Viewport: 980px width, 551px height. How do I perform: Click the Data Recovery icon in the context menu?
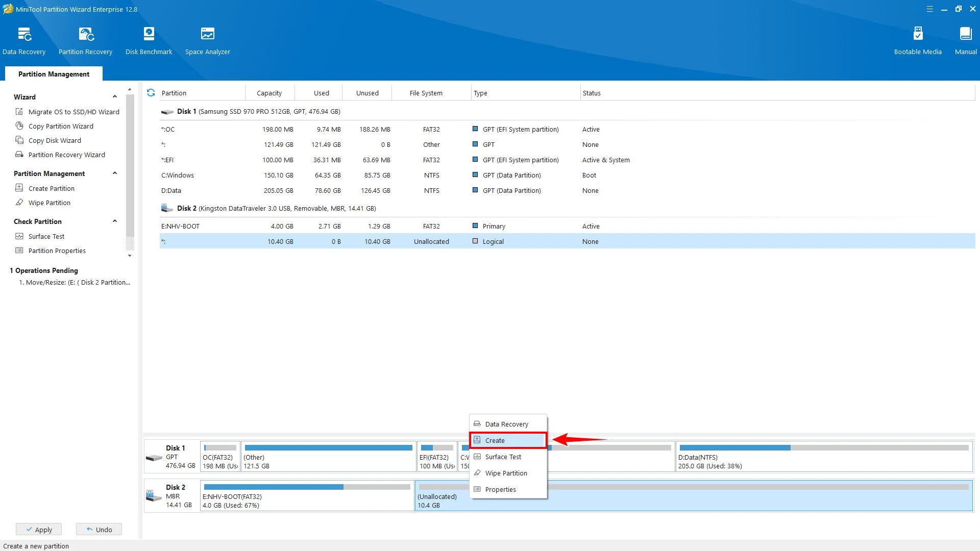click(x=477, y=424)
